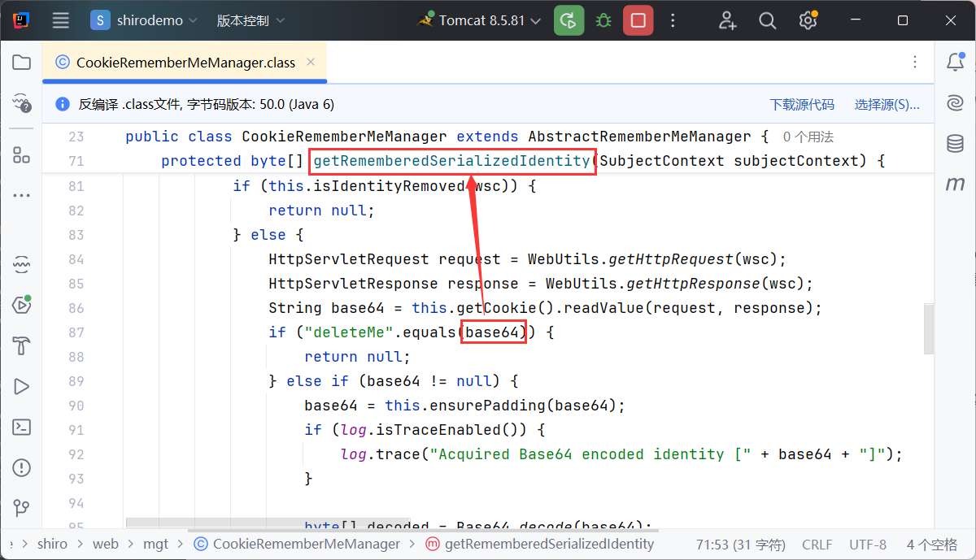Screen dimensions: 976x560
Task: Show the Notifications bell panel
Action: click(955, 63)
